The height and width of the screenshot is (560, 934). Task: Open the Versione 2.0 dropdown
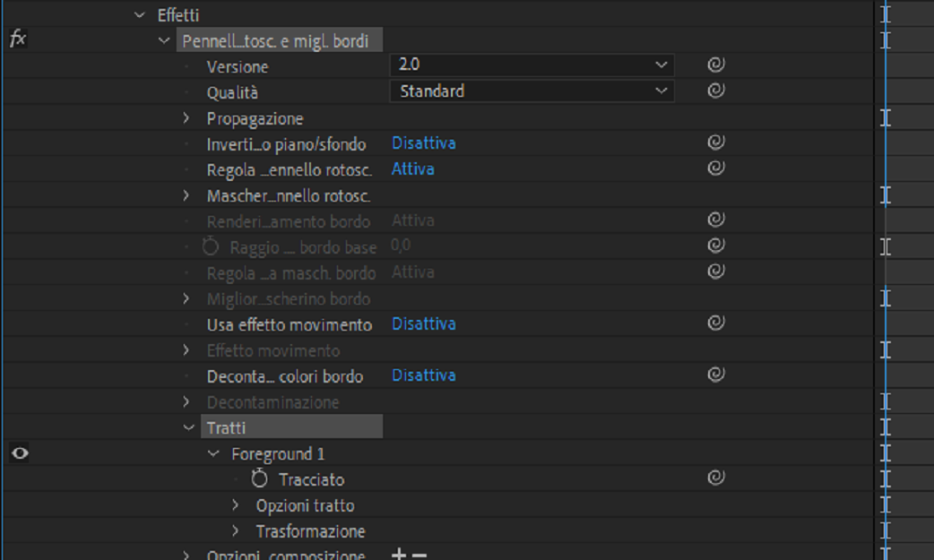[532, 65]
